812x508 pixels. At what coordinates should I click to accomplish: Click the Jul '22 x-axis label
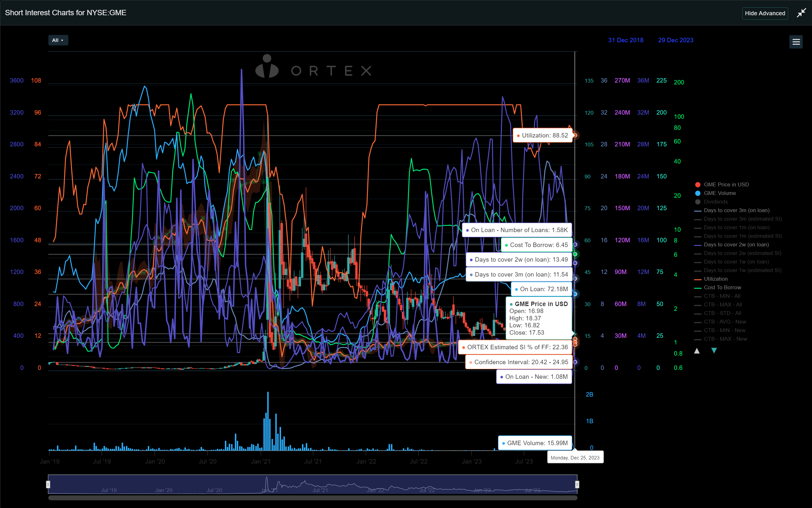pyautogui.click(x=418, y=462)
